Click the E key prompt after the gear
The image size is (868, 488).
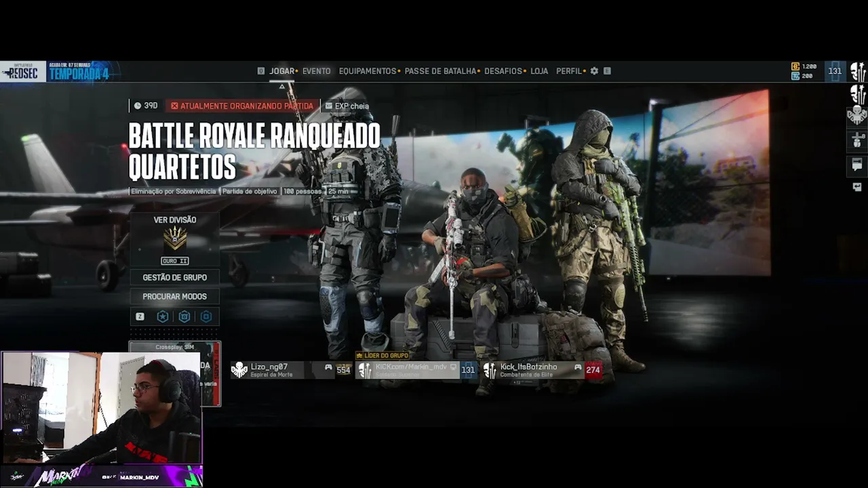[x=607, y=70]
